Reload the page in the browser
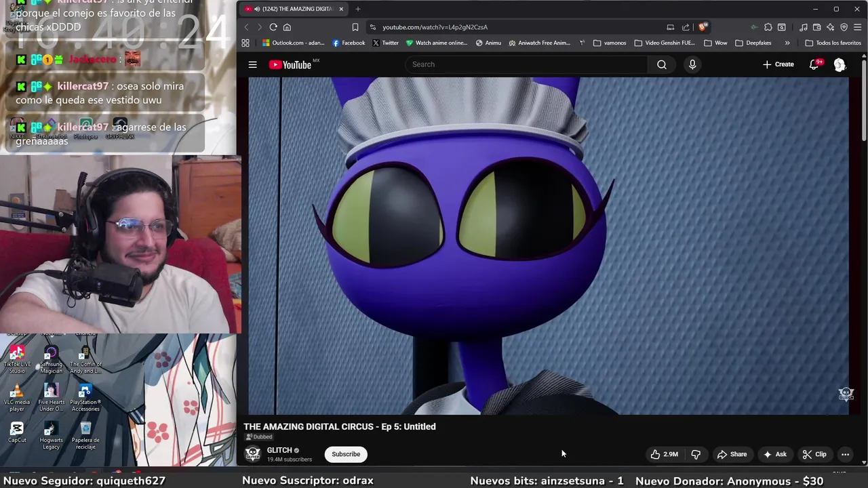Screen dimensions: 868x488 (273, 27)
